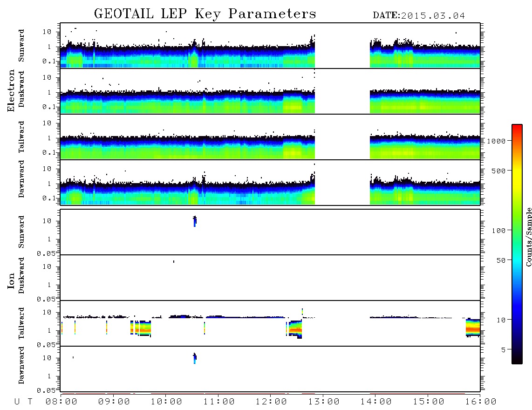Viewport: 532px width, 410px height.
Task: Select the "Electron" group axis label
Action: pos(11,91)
